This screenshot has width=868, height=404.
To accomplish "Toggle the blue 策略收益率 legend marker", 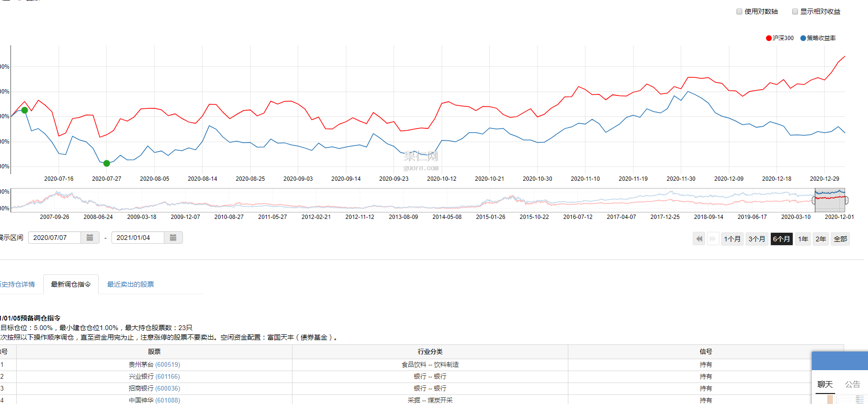I will (803, 38).
